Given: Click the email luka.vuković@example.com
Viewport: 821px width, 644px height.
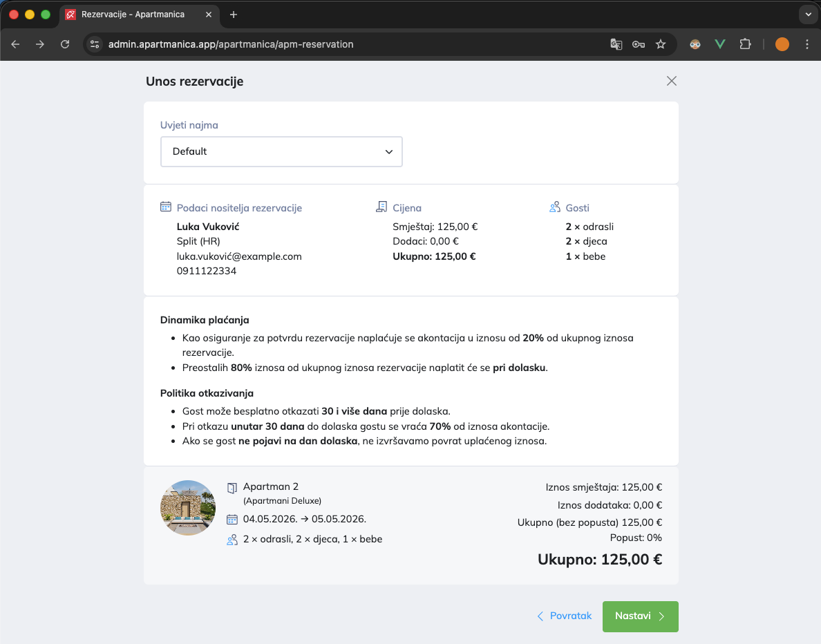Looking at the screenshot, I should click(x=239, y=256).
